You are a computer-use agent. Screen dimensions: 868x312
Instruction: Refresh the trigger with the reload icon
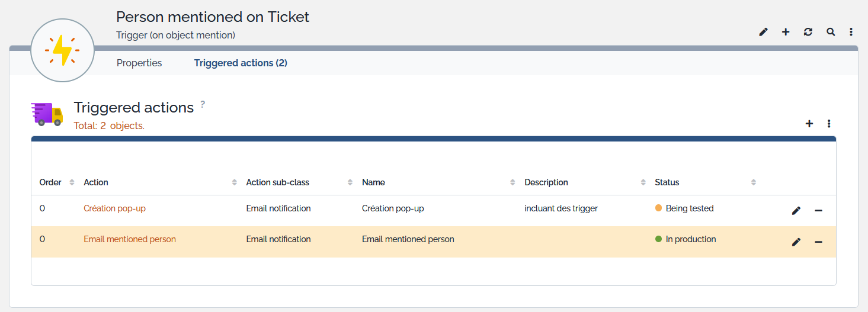[x=808, y=32]
